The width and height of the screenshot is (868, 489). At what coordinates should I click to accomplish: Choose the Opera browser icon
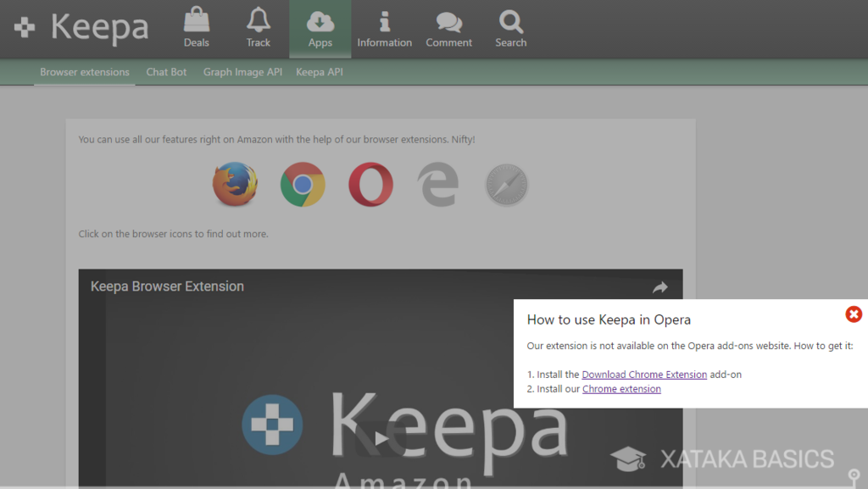point(370,185)
